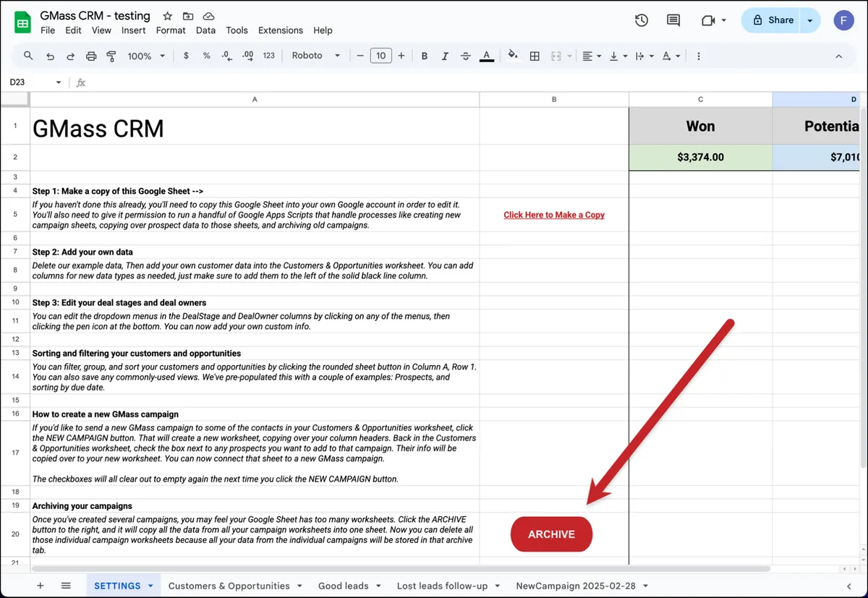Click the Name box showing D23
This screenshot has height=598, width=868.
click(x=35, y=82)
